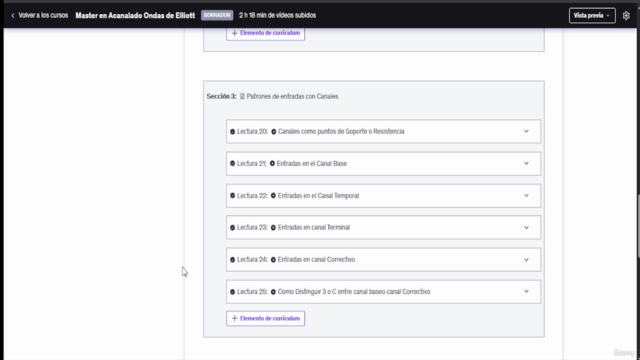Screen dimensions: 640x360
Task: Click Elemento de curriculum button above Sección 3
Action: click(265, 34)
